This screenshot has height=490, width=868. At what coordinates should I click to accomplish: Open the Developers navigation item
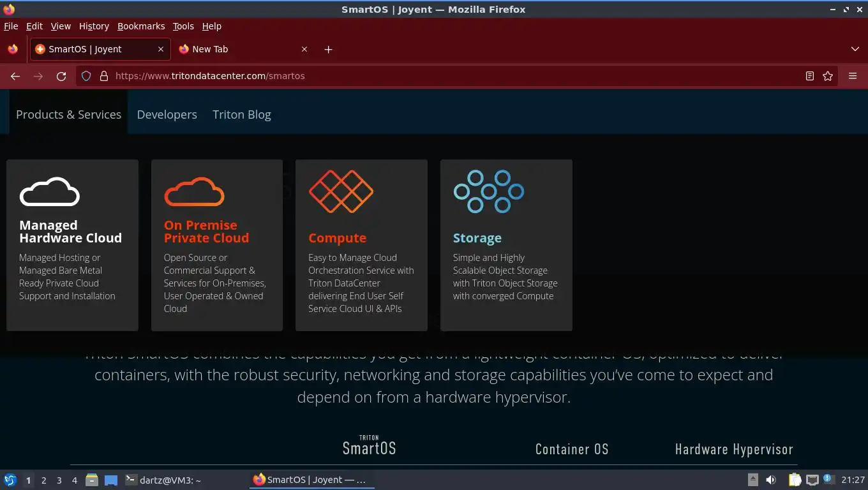pyautogui.click(x=167, y=115)
